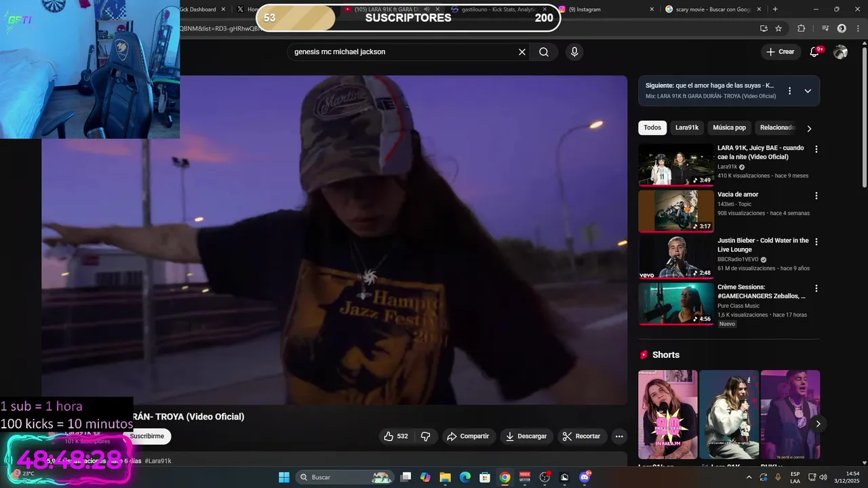868x488 pixels.
Task: Open cuando cae la nite video title
Action: tap(761, 152)
